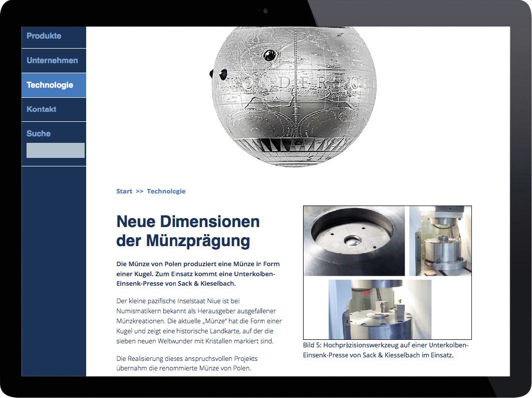Click the Suche navigation item
The height and width of the screenshot is (398, 532).
coord(39,133)
